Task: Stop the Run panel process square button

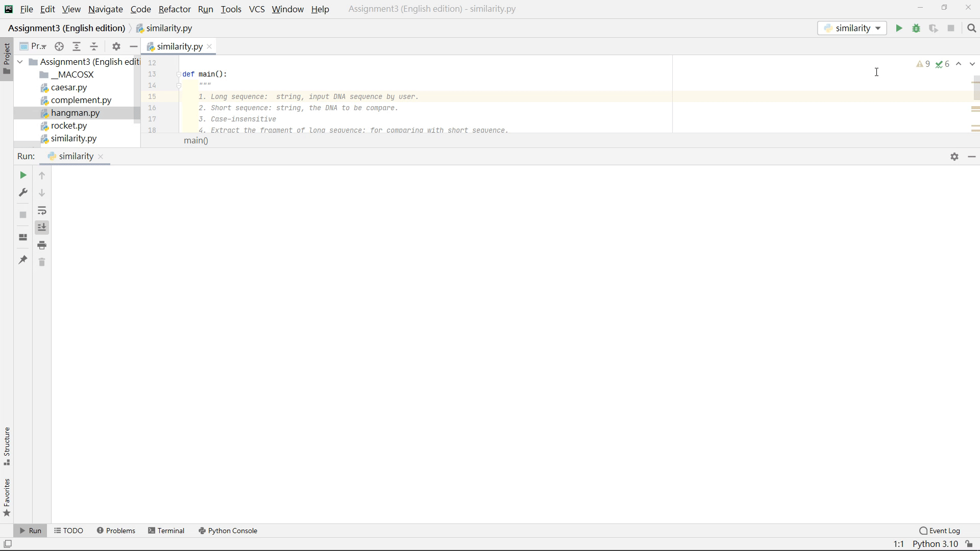Action: tap(23, 215)
